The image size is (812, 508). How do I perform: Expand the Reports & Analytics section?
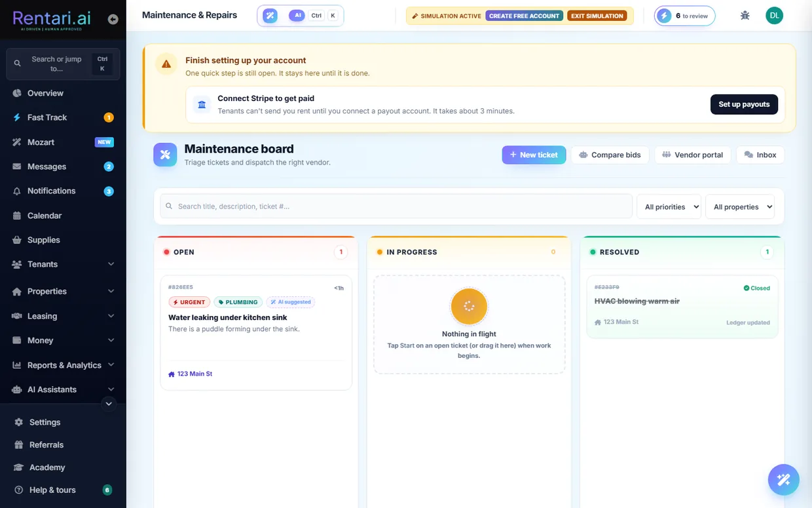pos(63,365)
